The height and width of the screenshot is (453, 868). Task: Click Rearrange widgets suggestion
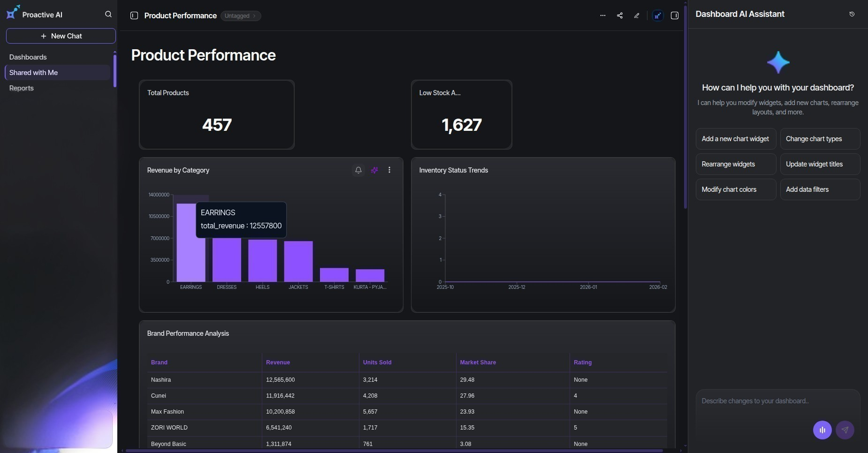pyautogui.click(x=736, y=164)
